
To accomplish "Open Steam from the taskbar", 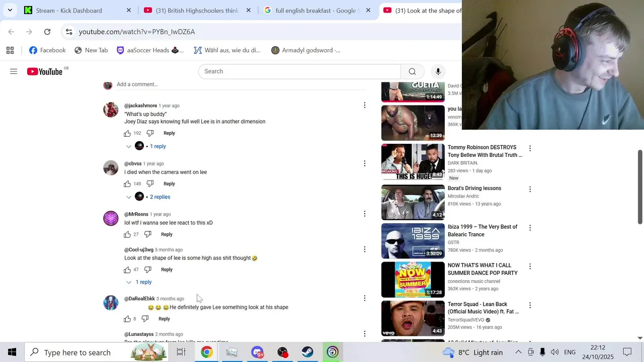I will (307, 352).
